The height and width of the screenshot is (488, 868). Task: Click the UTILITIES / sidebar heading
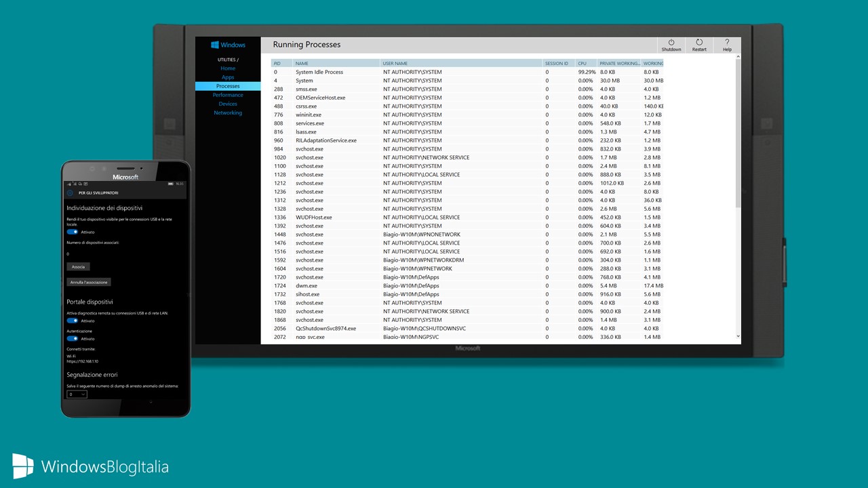pos(228,60)
